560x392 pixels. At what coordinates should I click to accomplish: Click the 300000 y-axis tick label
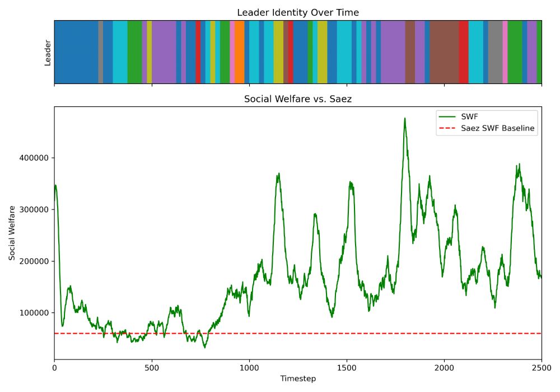click(x=34, y=209)
